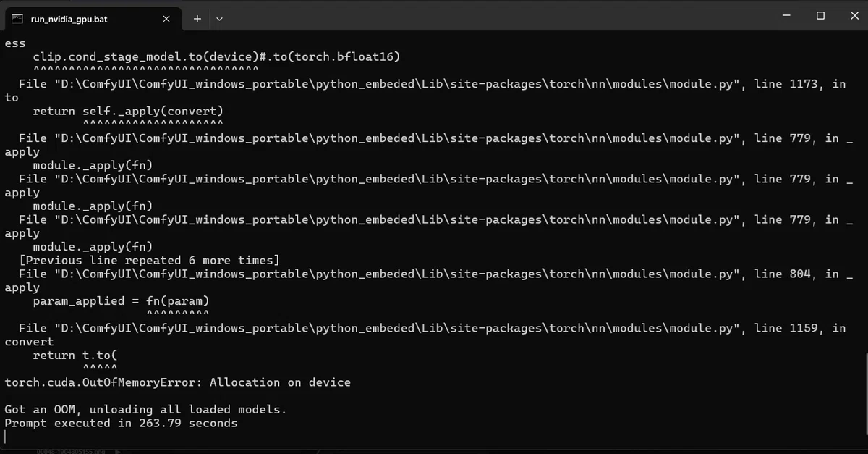Click '[Previous line repeated 6 more times]' text
Image resolution: width=868 pixels, height=454 pixels.
[149, 260]
